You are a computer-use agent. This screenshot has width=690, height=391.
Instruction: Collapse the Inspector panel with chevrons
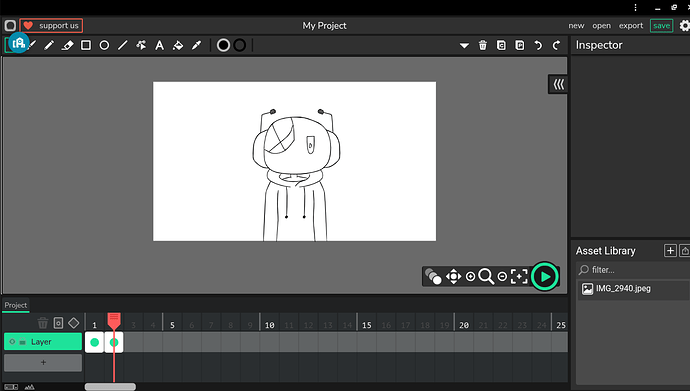(x=558, y=84)
